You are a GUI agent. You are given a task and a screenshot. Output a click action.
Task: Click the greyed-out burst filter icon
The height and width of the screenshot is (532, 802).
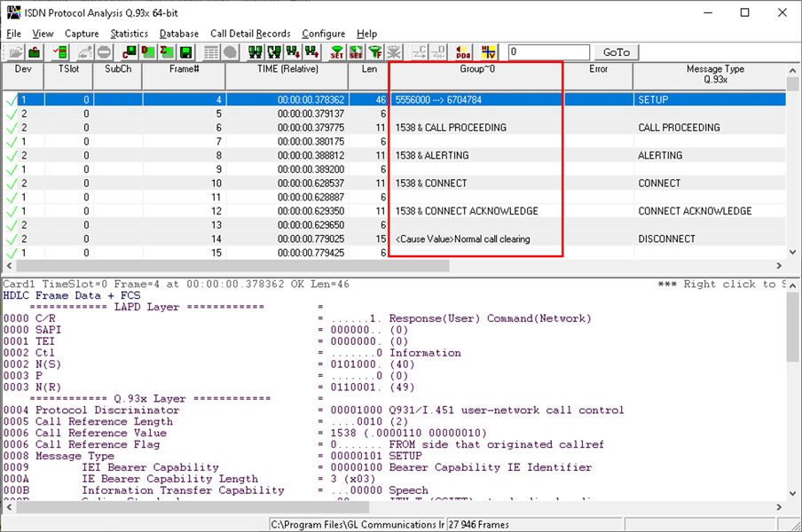pos(394,52)
